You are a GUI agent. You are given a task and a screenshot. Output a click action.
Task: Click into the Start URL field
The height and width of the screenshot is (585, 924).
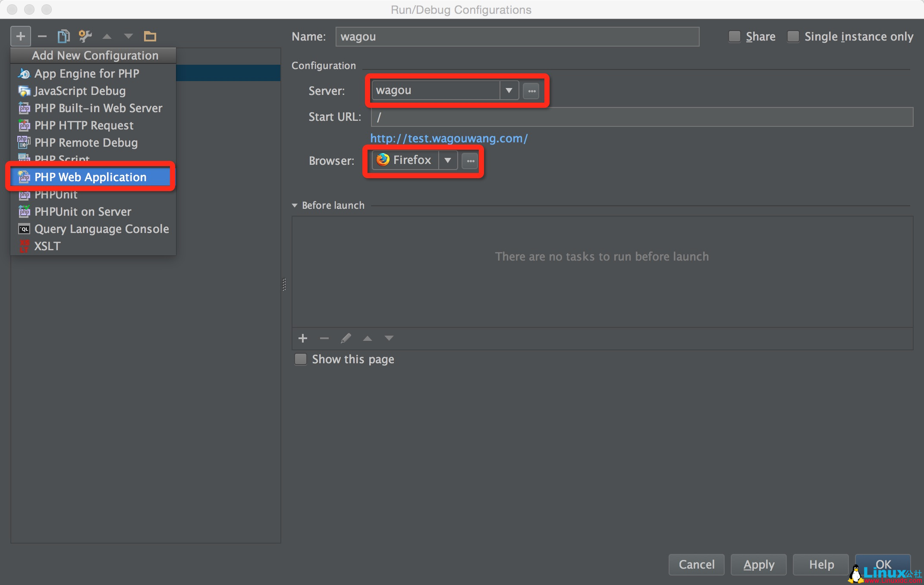tap(641, 117)
